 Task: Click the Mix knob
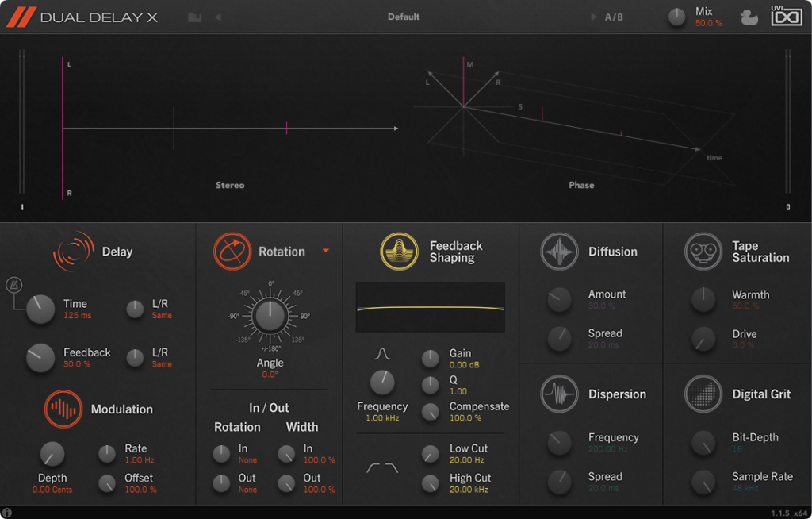pos(676,17)
